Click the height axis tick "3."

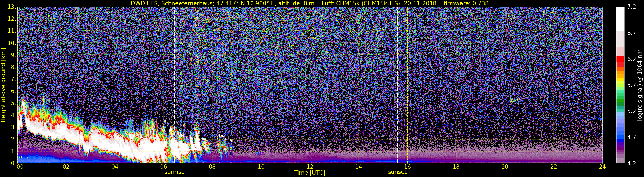(13, 127)
